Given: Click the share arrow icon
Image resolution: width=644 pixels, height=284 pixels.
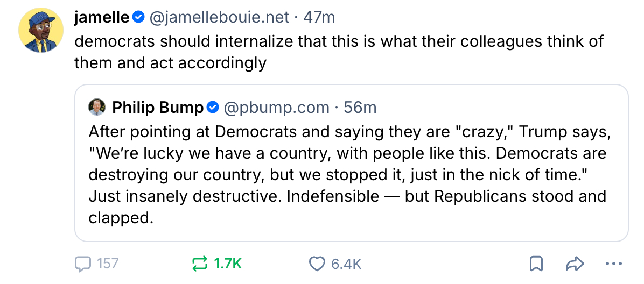Looking at the screenshot, I should pyautogui.click(x=575, y=264).
